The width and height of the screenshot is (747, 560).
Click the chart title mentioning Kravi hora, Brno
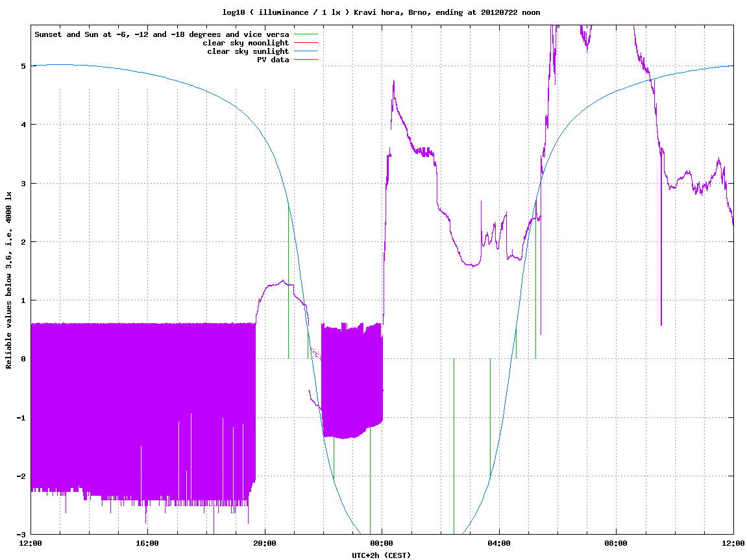click(381, 12)
